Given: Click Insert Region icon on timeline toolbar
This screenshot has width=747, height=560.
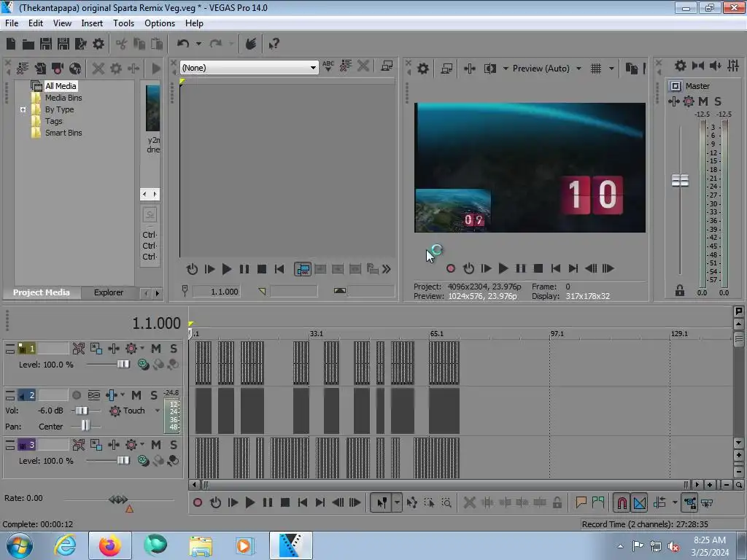Looking at the screenshot, I should (598, 502).
